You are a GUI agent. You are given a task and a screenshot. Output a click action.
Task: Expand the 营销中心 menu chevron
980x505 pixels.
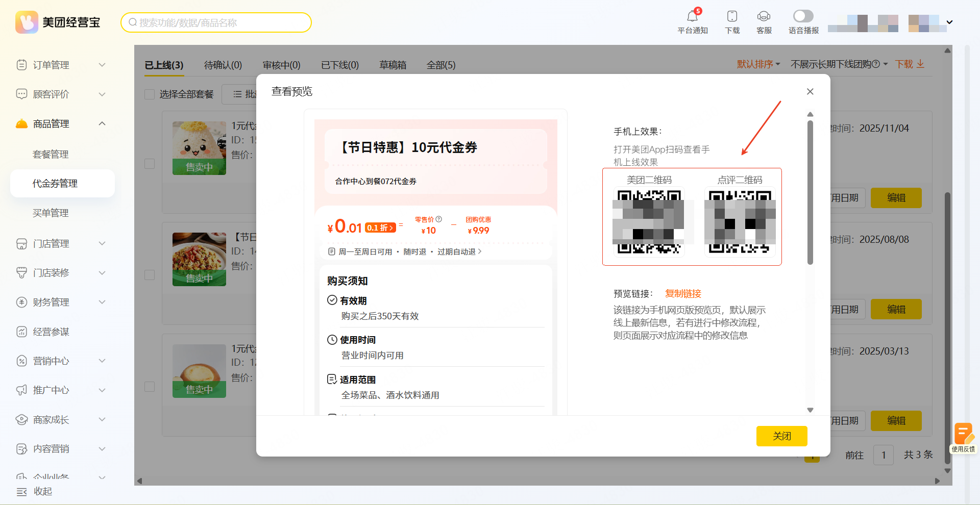(x=102, y=361)
